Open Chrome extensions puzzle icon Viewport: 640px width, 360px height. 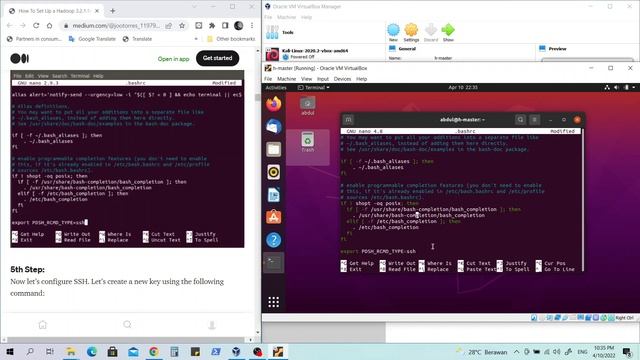pyautogui.click(x=212, y=25)
